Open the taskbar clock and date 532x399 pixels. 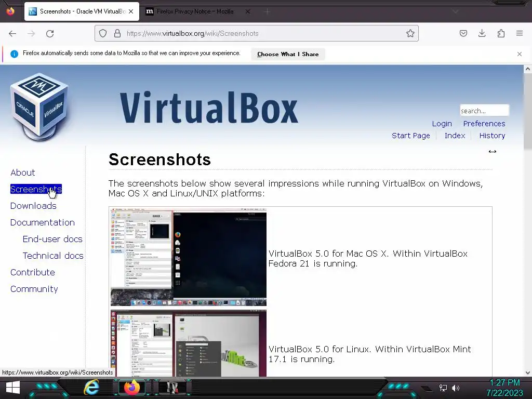click(505, 388)
